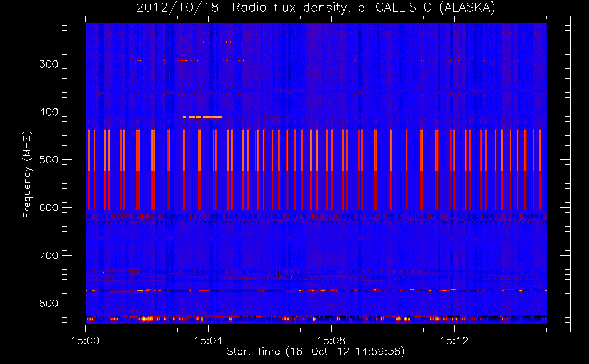The width and height of the screenshot is (589, 364).
Task: Click the 400 frequency tick label
Action: point(49,112)
